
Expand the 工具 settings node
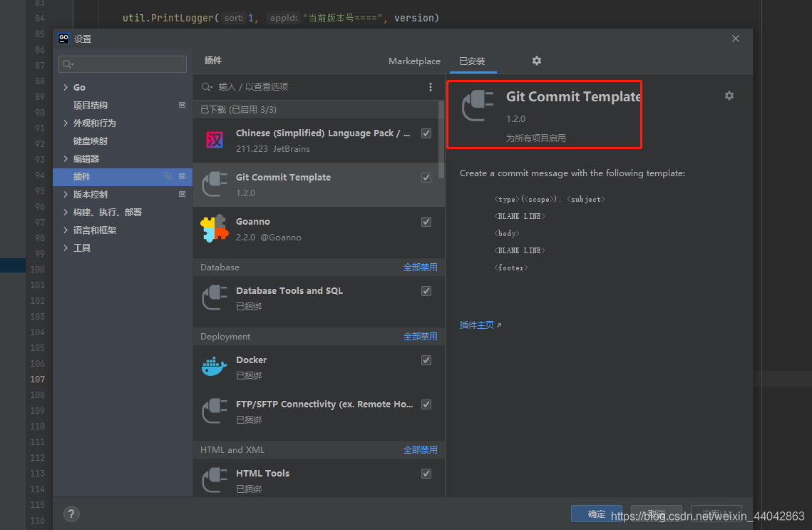click(x=66, y=248)
